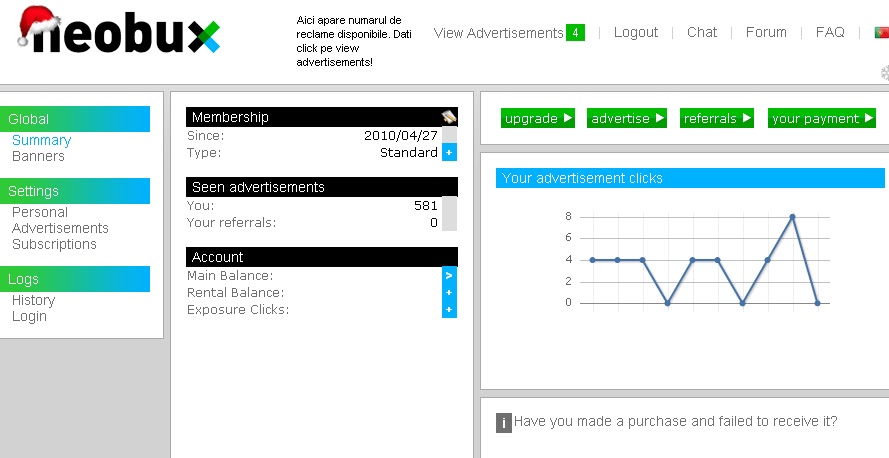This screenshot has width=889, height=458.
Task: Click the Standard membership type text
Action: tap(409, 152)
